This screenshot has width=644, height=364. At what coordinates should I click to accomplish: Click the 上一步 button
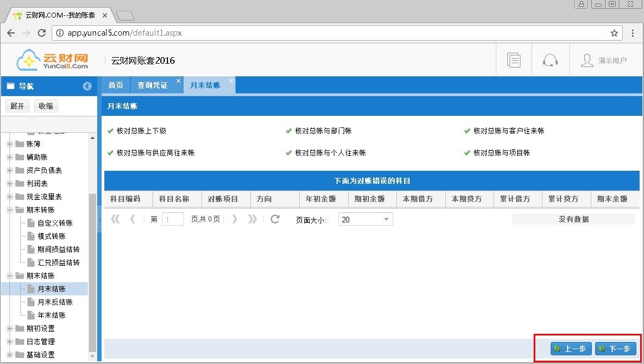pyautogui.click(x=570, y=349)
